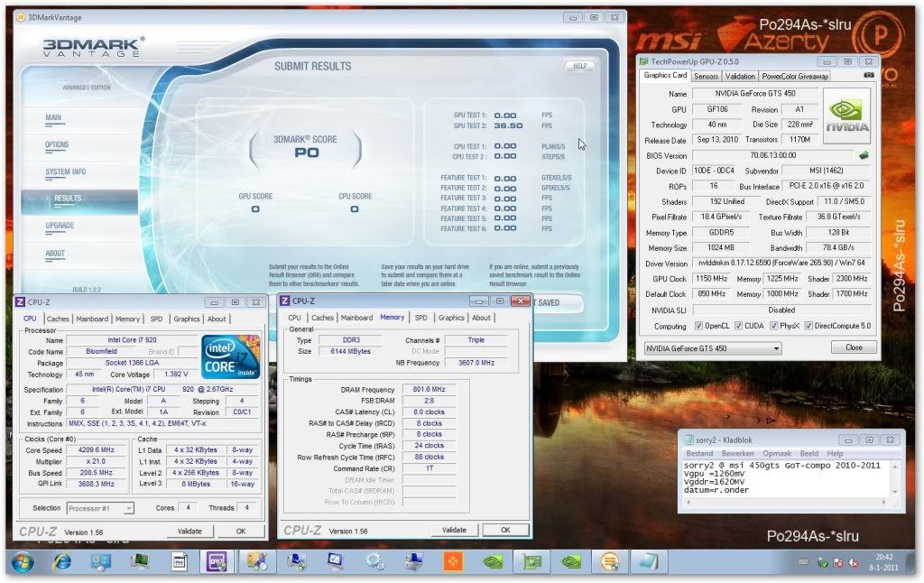Click Validate in CPU-Z processor window

[x=189, y=532]
